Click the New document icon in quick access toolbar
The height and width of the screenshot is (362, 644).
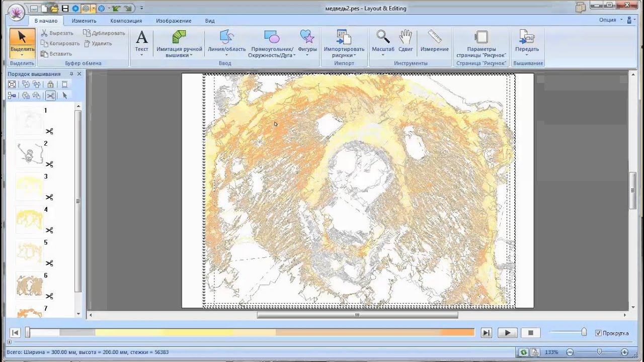click(x=45, y=9)
